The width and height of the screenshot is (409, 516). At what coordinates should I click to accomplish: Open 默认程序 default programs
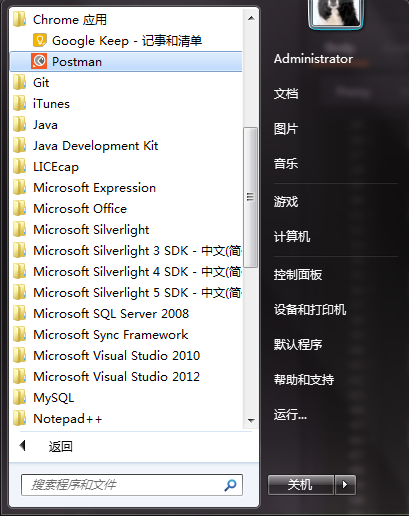coord(298,345)
